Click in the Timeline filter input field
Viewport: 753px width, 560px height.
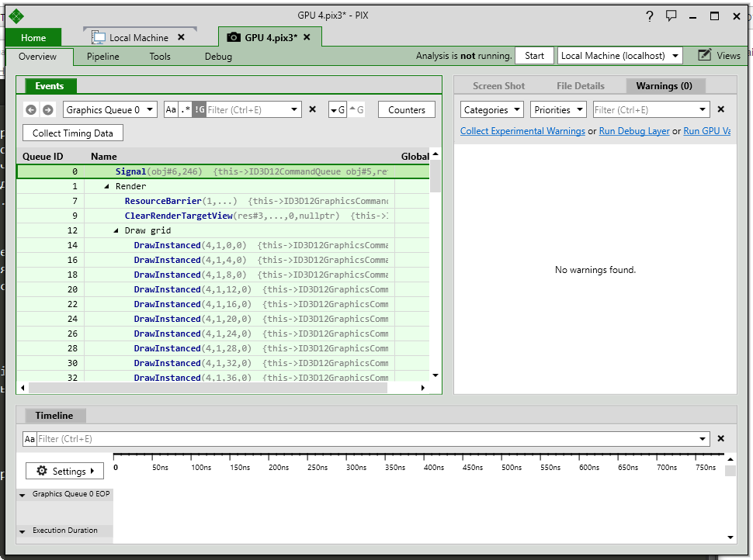[x=366, y=439]
